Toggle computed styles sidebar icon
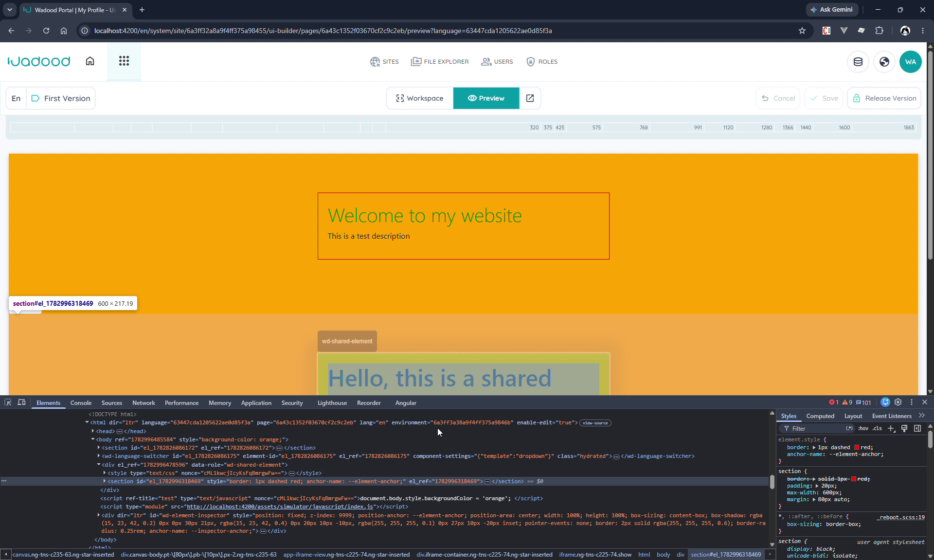The height and width of the screenshot is (560, 934). click(917, 428)
